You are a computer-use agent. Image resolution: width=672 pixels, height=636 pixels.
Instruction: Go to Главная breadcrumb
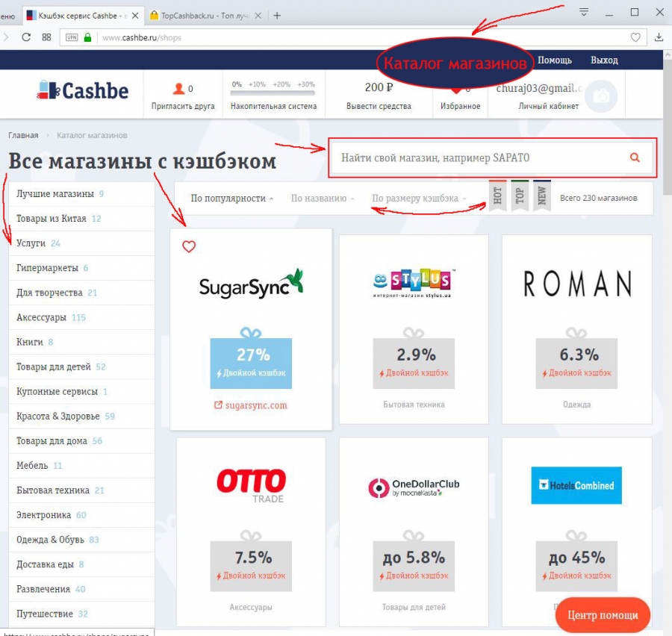pyautogui.click(x=23, y=135)
